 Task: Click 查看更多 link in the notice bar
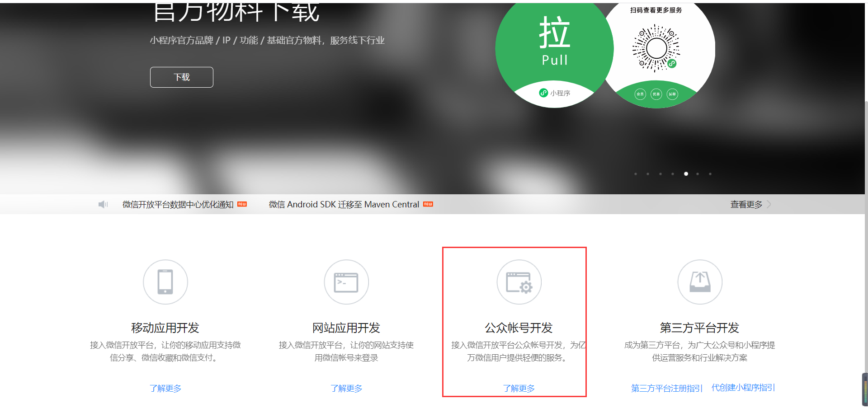746,204
